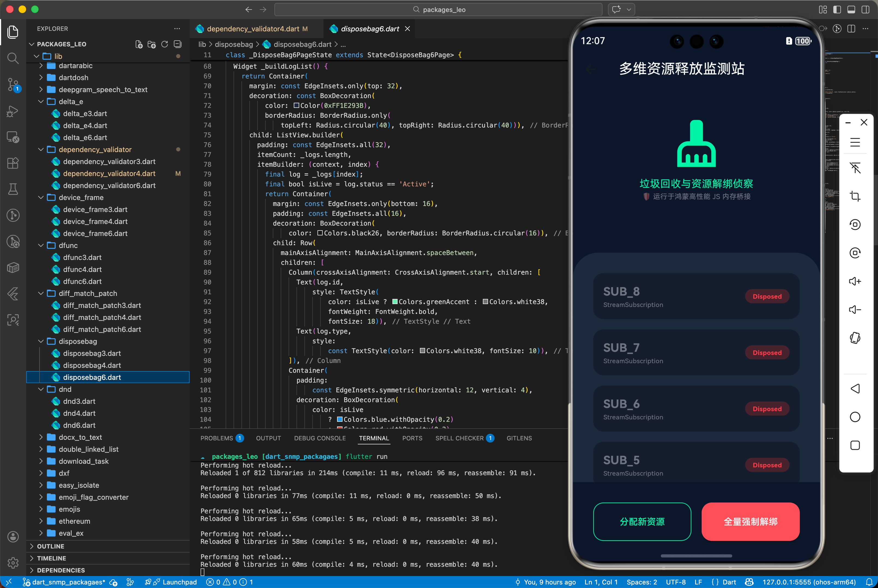Click emulator volume up icon
This screenshot has height=588, width=878.
855,281
